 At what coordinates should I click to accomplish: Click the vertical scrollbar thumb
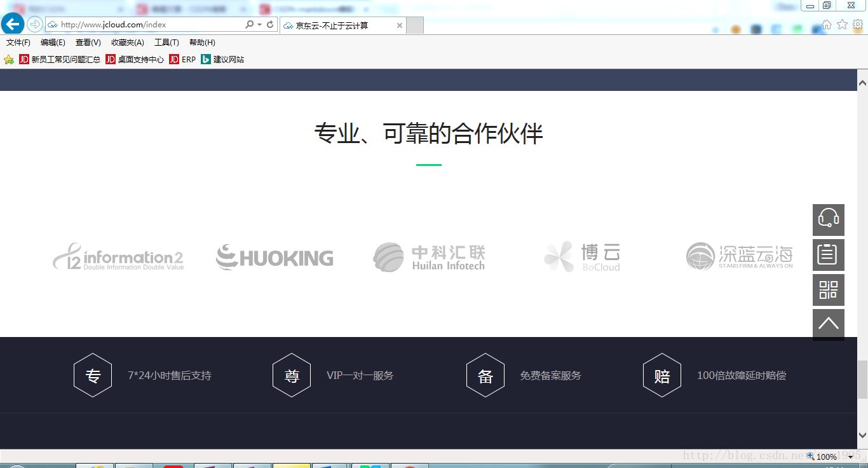tap(862, 380)
